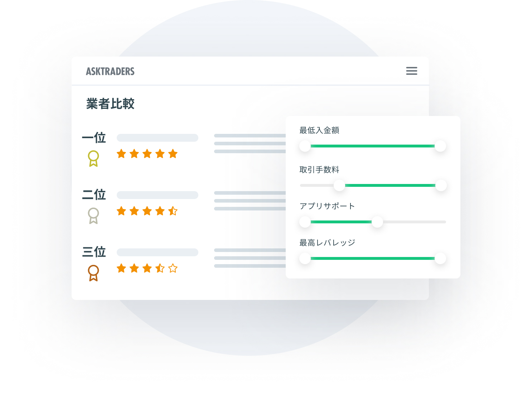Click the right handle of 最低入金額 slider
The height and width of the screenshot is (393, 532).
pyautogui.click(x=440, y=146)
